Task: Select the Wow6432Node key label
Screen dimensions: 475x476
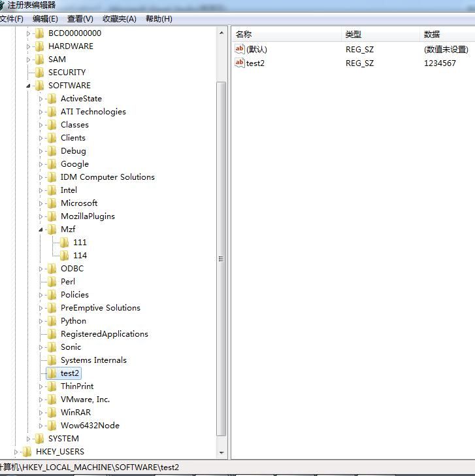Action: point(90,425)
